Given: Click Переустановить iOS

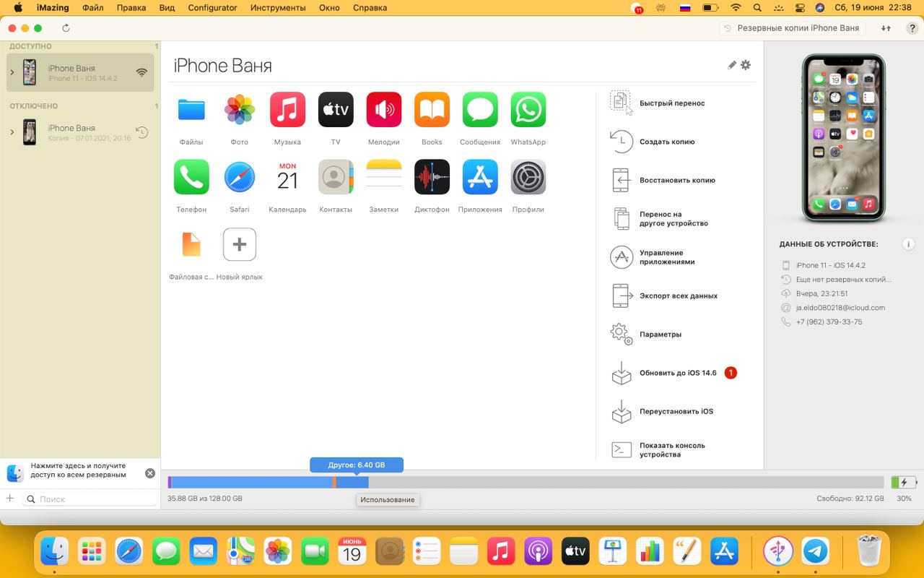Looking at the screenshot, I should point(676,412).
